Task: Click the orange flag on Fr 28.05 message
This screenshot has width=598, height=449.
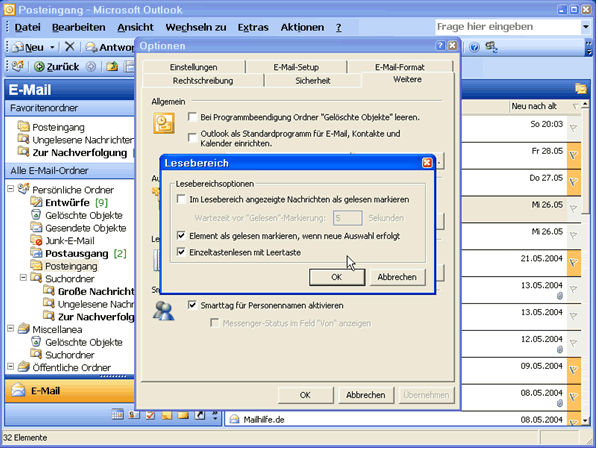Action: (x=574, y=155)
